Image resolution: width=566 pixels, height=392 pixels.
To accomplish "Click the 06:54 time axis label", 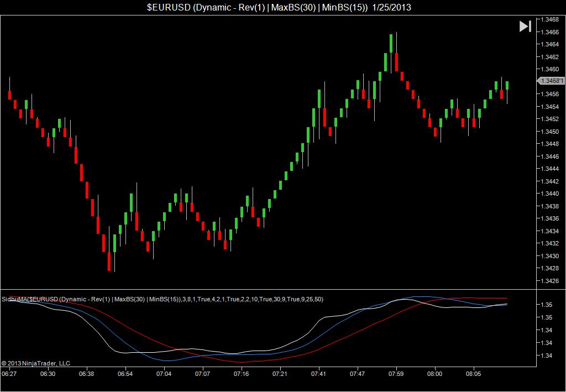I will coord(125,374).
